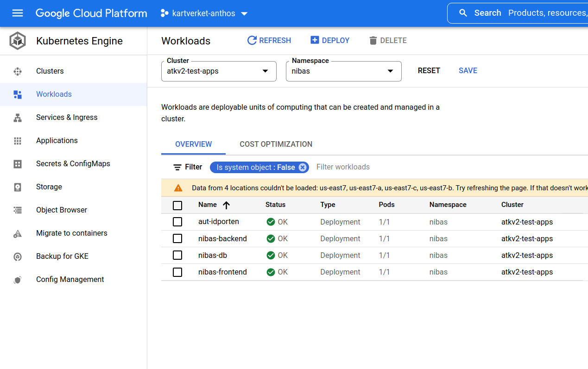Click the orange warning triangle icon
Viewport: 588px width, 369px height.
[x=178, y=188]
